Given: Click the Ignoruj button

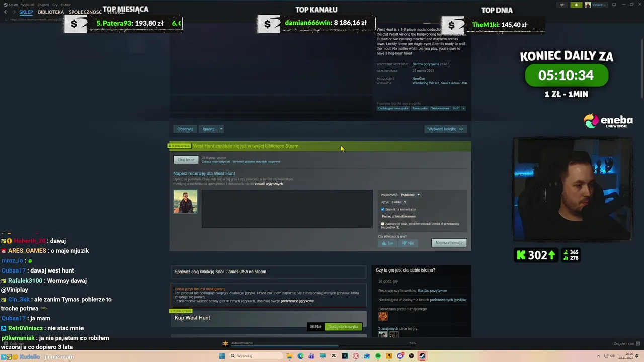Looking at the screenshot, I should tap(209, 129).
